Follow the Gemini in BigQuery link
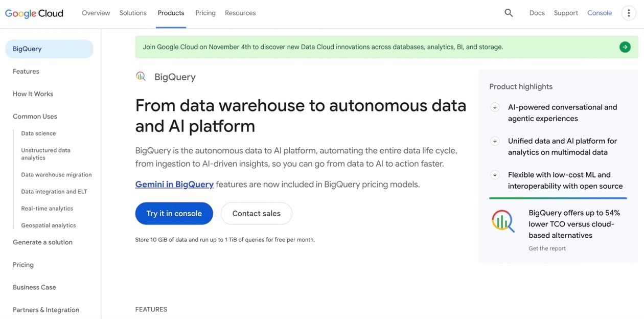 (174, 184)
